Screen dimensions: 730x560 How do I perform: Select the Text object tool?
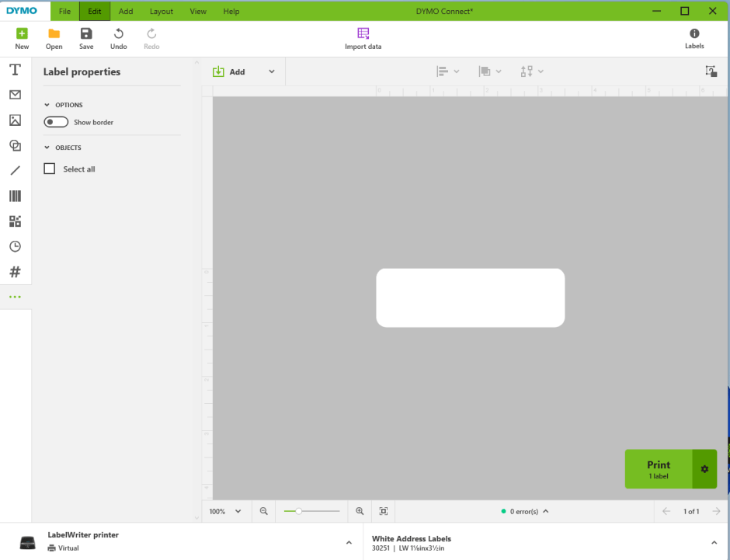coord(15,70)
